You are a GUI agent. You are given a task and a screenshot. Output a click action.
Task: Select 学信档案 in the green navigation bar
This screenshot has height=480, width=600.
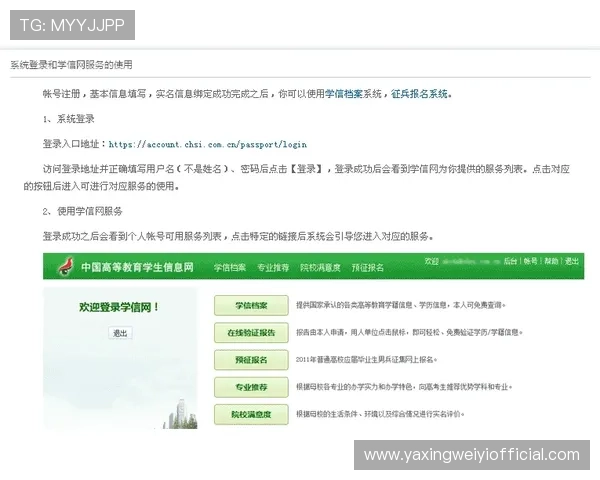coord(230,267)
